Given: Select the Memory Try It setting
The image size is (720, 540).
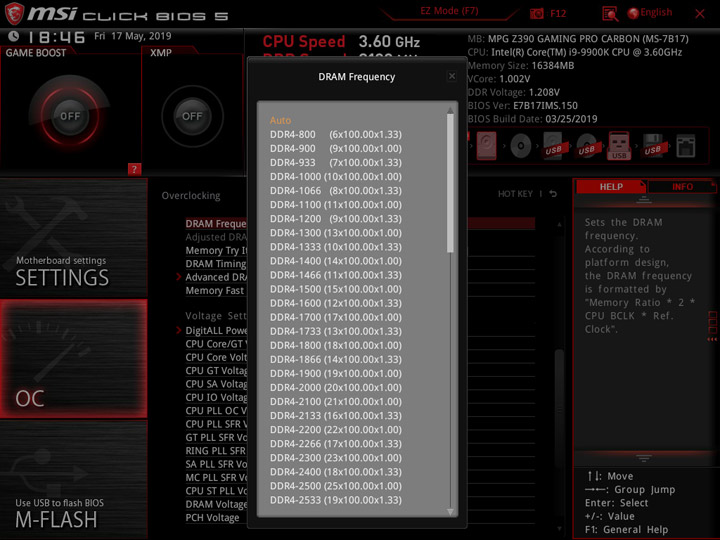Looking at the screenshot, I should pyautogui.click(x=216, y=250).
